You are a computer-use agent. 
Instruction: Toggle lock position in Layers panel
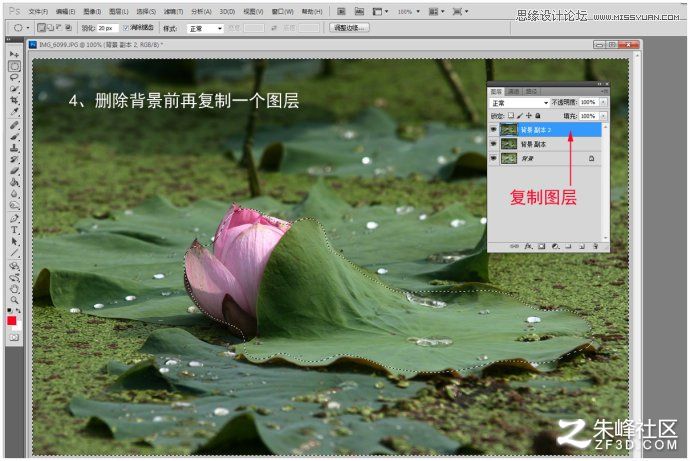click(x=529, y=116)
